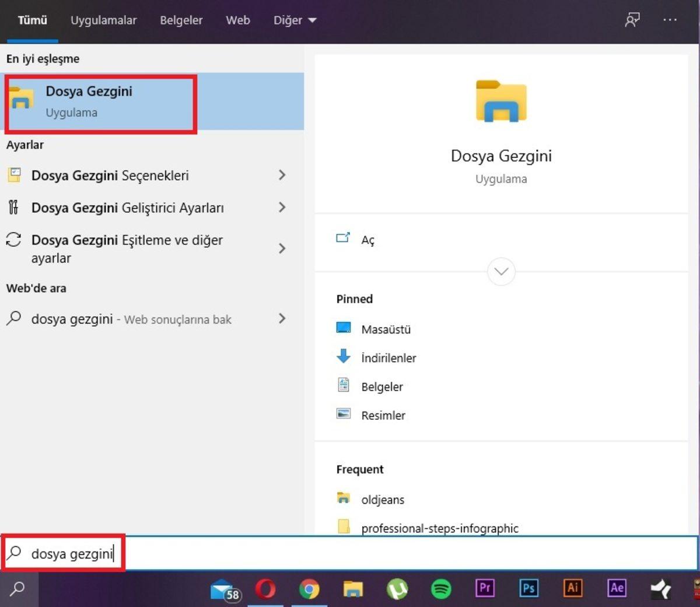Click the Mail icon with 58 badge
Screen dimensions: 700x607
coord(225,590)
